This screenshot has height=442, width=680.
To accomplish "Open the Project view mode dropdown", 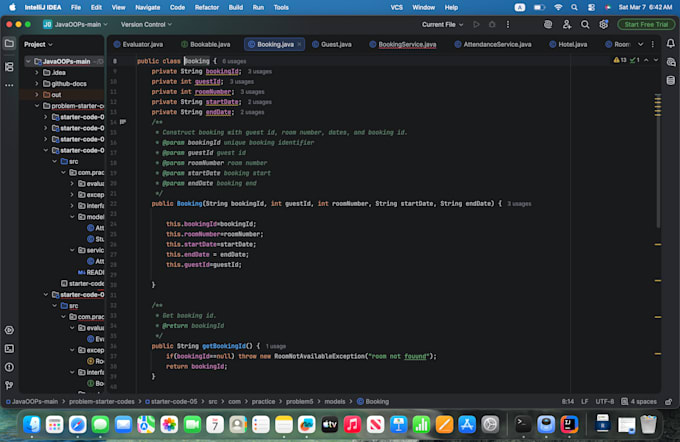I will [x=38, y=44].
